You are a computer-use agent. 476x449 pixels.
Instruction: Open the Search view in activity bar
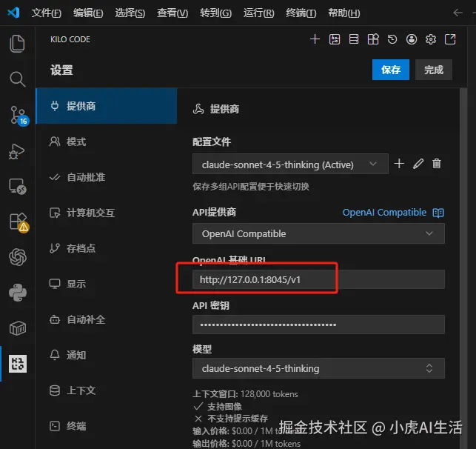click(17, 79)
